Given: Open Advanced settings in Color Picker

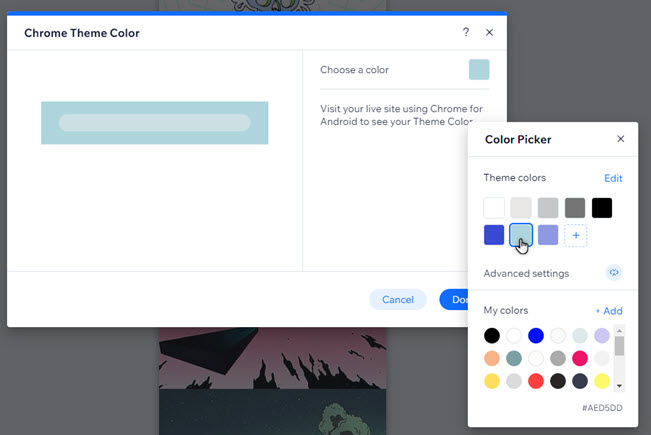Looking at the screenshot, I should [x=614, y=273].
